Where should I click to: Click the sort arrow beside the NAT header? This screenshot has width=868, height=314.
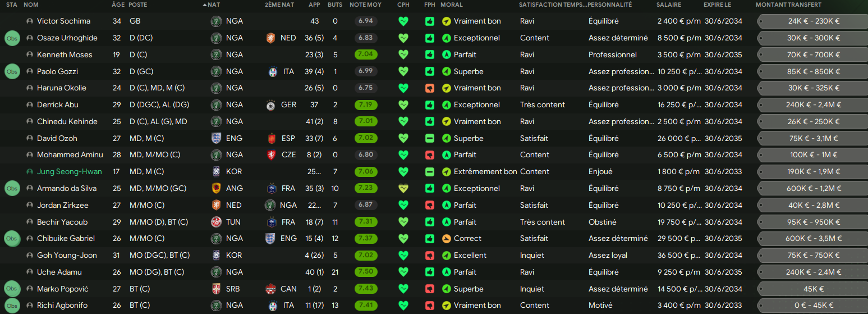pos(204,4)
